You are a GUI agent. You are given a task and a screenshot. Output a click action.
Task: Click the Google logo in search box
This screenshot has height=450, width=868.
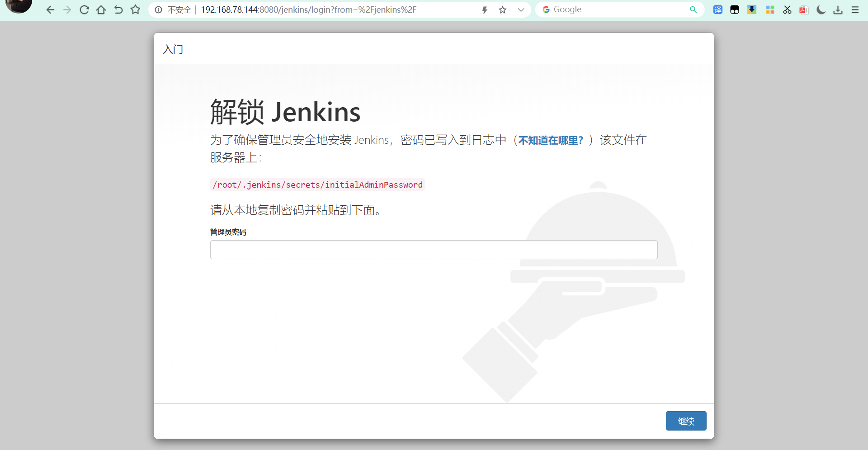(546, 9)
